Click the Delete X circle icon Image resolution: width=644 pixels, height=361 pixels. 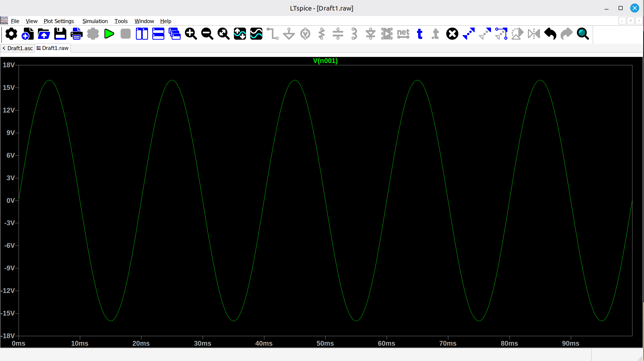[452, 34]
